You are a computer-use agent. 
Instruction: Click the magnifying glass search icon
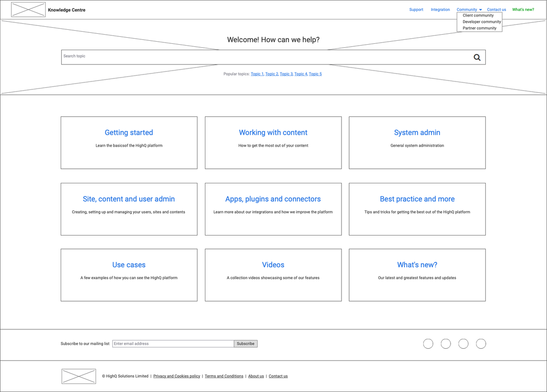tap(477, 58)
